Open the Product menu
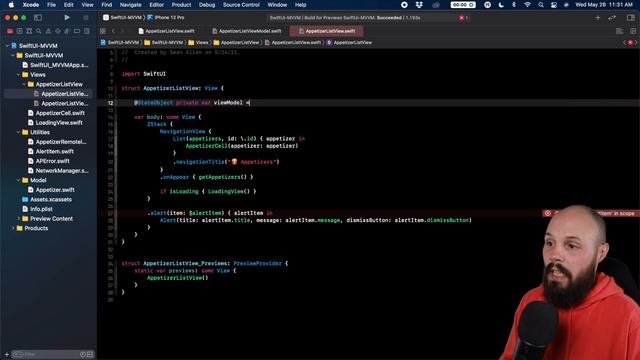Viewport: 640px width, 360px height. pyautogui.click(x=181, y=5)
